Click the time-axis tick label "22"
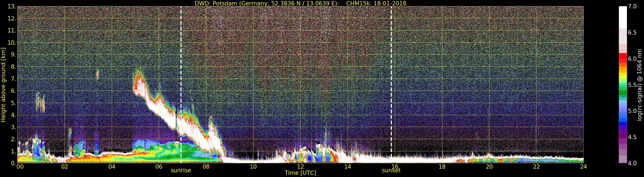 click(x=536, y=167)
